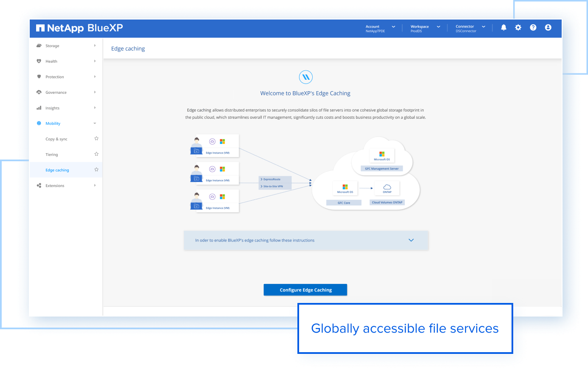Image resolution: width=588 pixels, height=370 pixels.
Task: Expand the Workspace ProdDS selector
Action: (x=425, y=28)
